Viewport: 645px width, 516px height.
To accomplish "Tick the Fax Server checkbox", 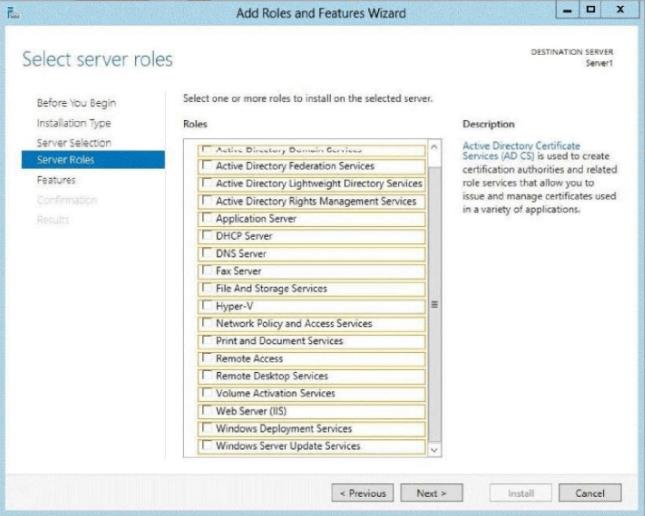I will click(208, 270).
